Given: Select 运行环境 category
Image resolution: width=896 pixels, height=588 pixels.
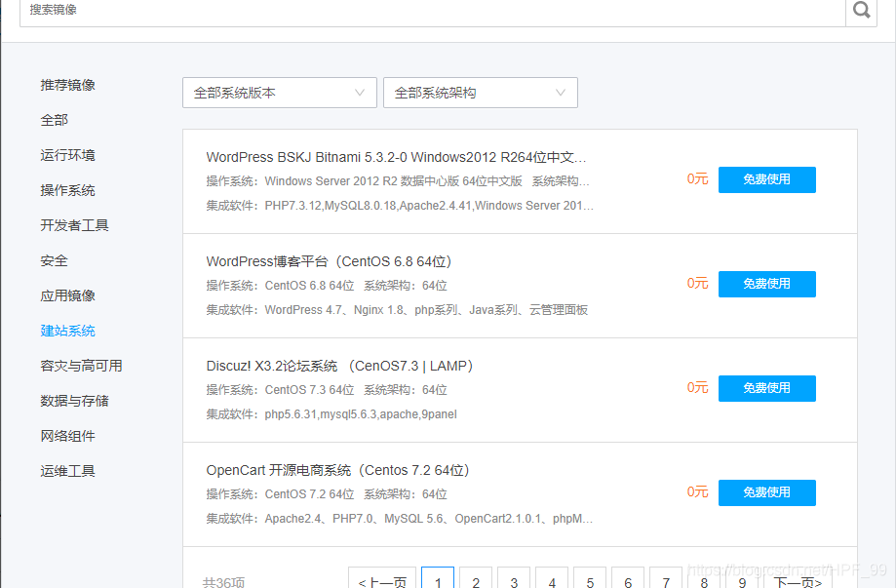Looking at the screenshot, I should [67, 155].
